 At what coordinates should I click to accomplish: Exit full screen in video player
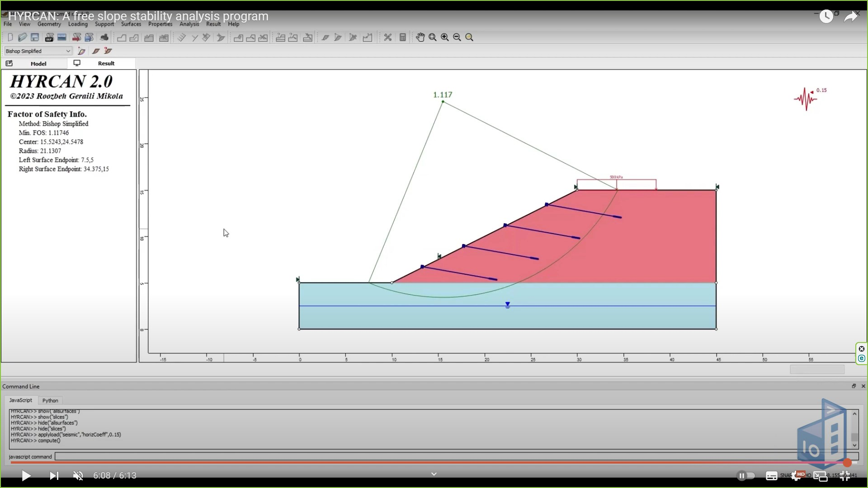[844, 475]
